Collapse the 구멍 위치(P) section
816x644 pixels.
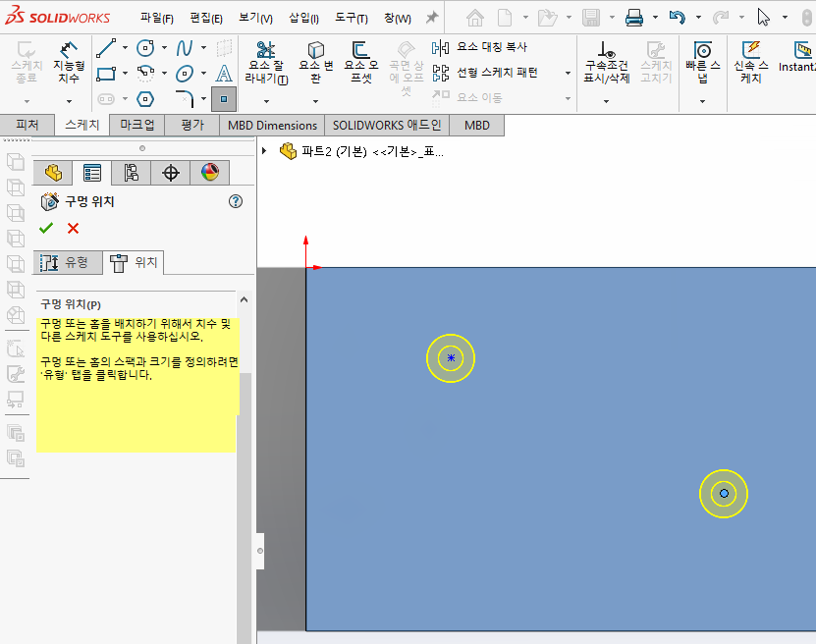(x=245, y=299)
